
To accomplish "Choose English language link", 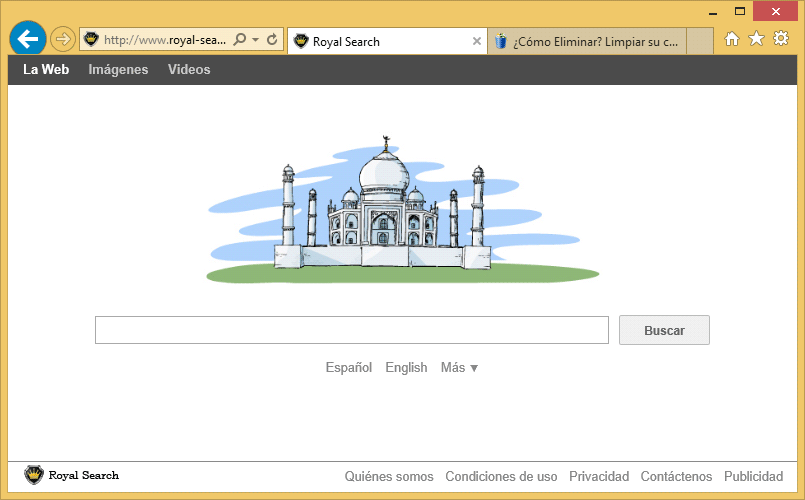I will click(x=406, y=368).
